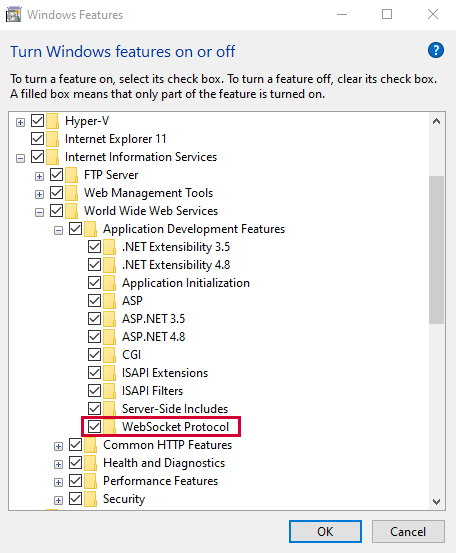Click the scrollbar down arrow
The image size is (456, 553).
click(x=436, y=501)
